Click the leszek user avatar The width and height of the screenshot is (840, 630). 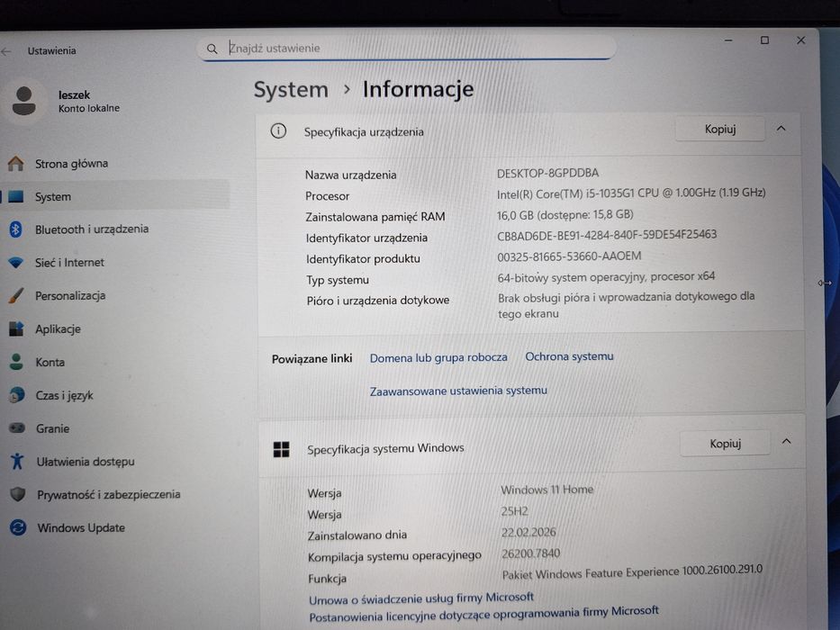pos(23,101)
